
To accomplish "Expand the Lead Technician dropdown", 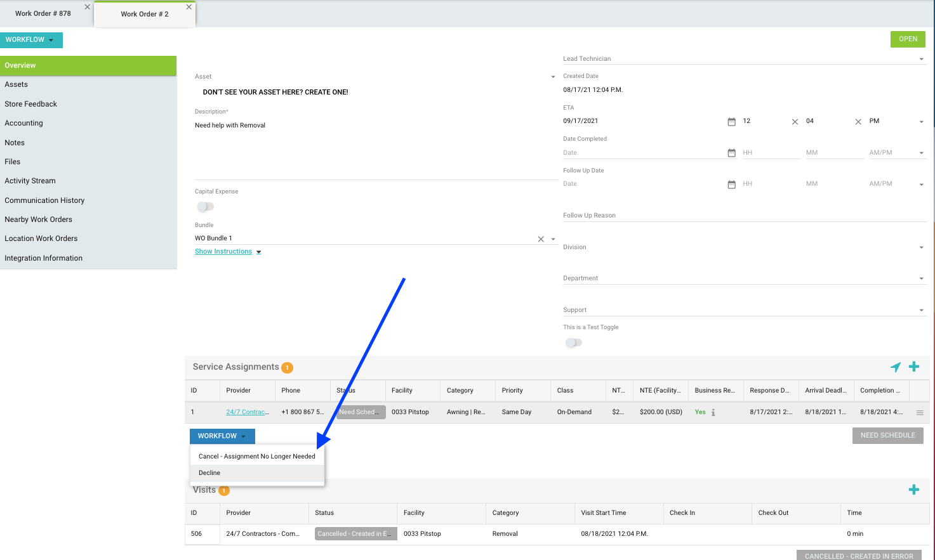I will tap(921, 60).
